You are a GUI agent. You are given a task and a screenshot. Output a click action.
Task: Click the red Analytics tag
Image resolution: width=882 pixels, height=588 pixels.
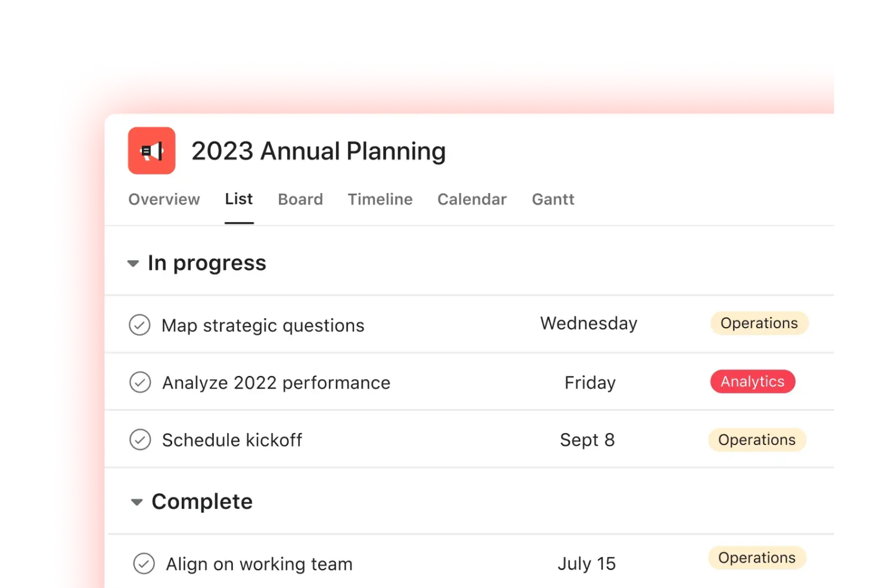coord(752,381)
